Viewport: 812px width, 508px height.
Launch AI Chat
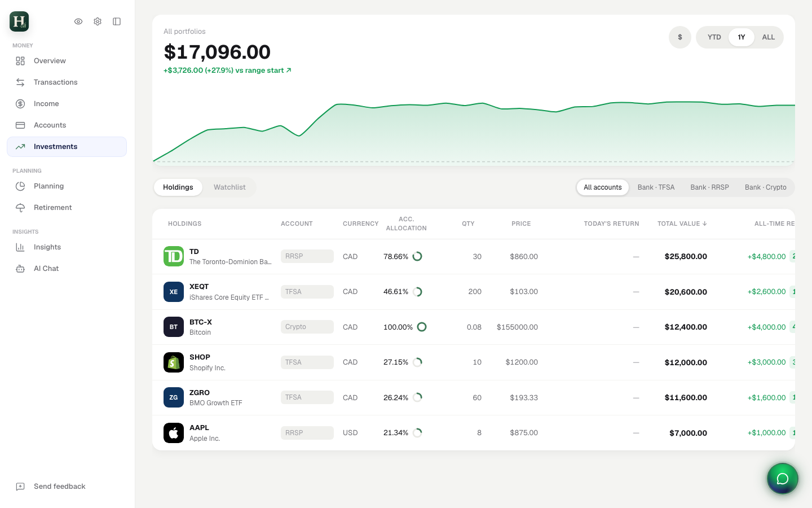[x=67, y=269]
